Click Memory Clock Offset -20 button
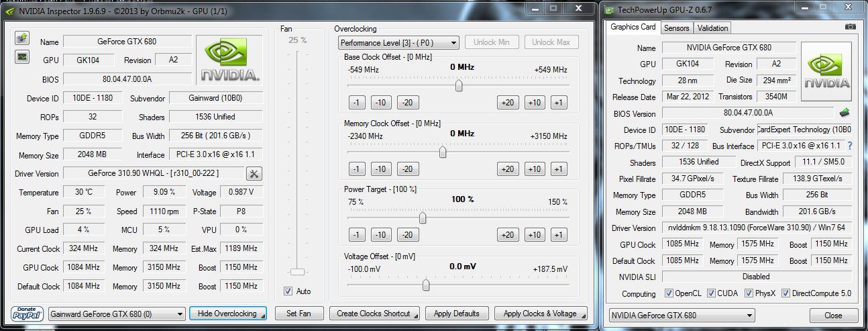The height and width of the screenshot is (331, 868). 407,169
